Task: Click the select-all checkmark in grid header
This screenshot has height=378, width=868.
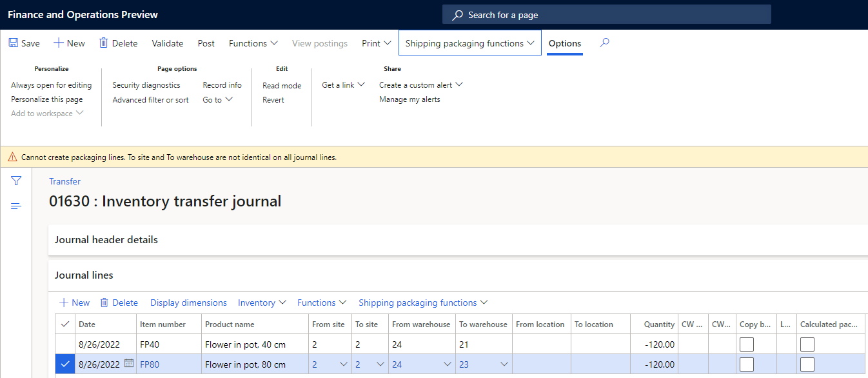Action: pos(64,324)
